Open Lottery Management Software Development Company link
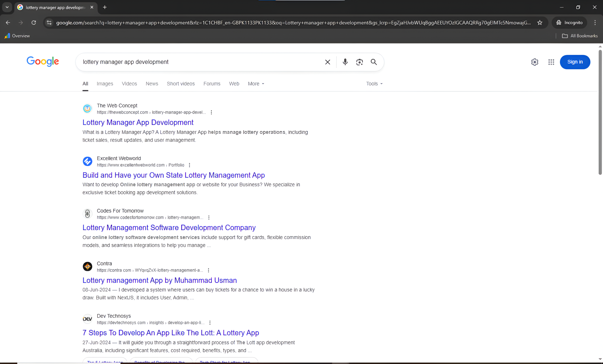 (x=169, y=228)
